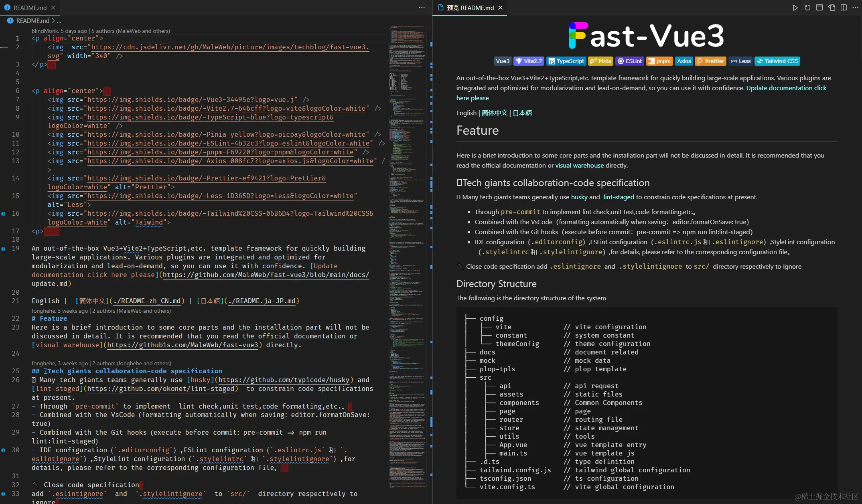Open the 日本語 README link in preview
Screen dimensions: 862x504
522,113
